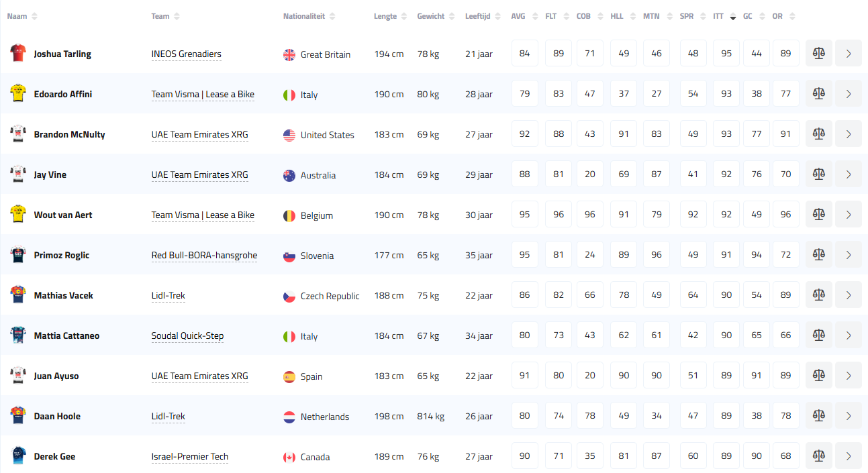Click compare scales icon for Joshua Tarling
Image resolution: width=868 pixels, height=473 pixels.
click(818, 54)
